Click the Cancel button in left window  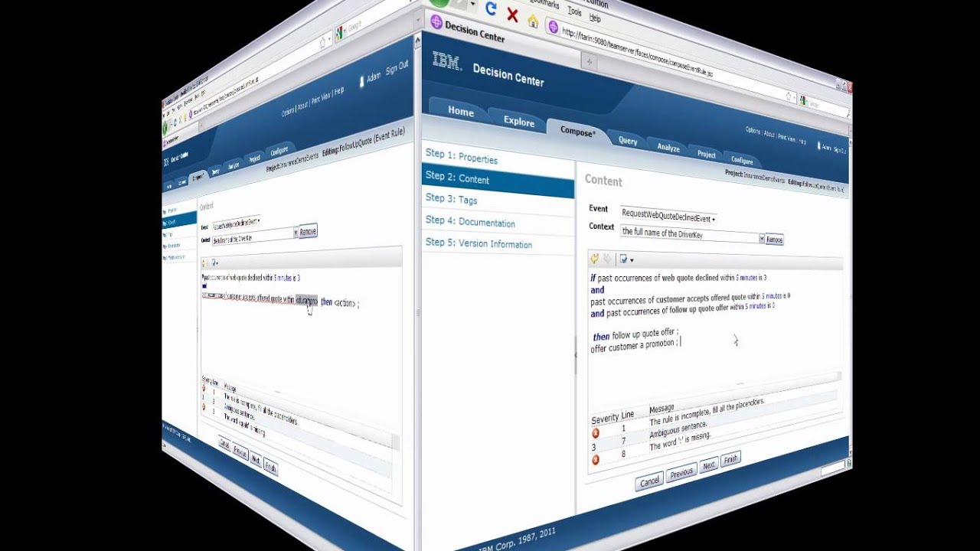coord(224,444)
